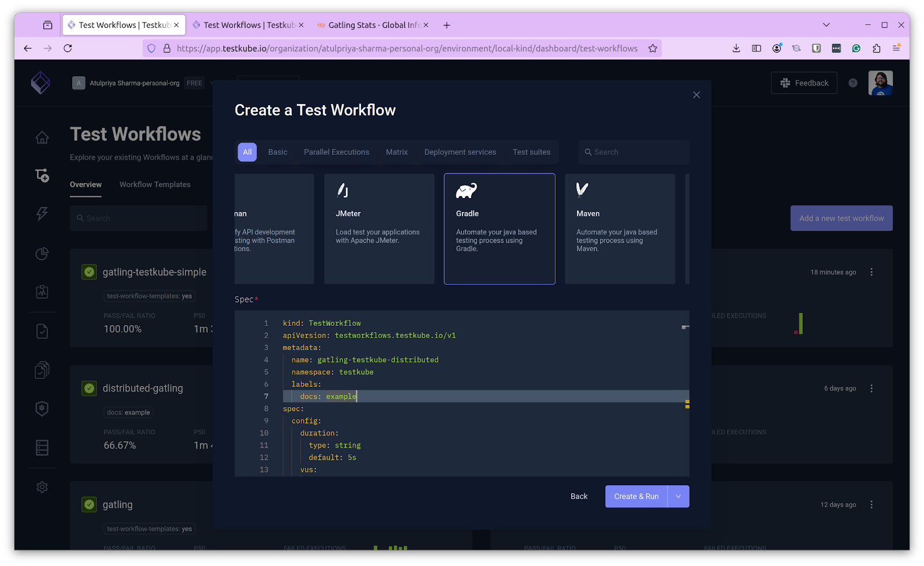The width and height of the screenshot is (924, 566).
Task: Open options menu for gatling-testkube-simple workflow
Action: point(871,272)
